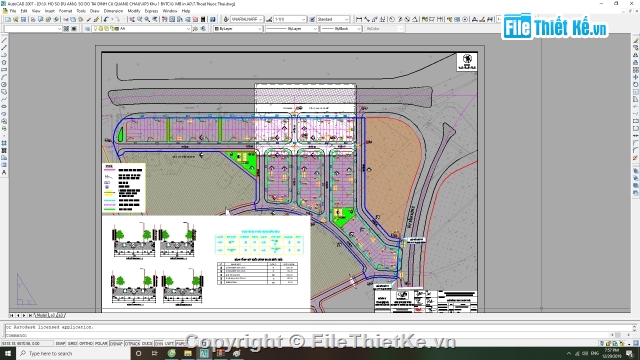Click the Layer Previous icon
Viewport: 640px width, 360px height.
(203, 29)
